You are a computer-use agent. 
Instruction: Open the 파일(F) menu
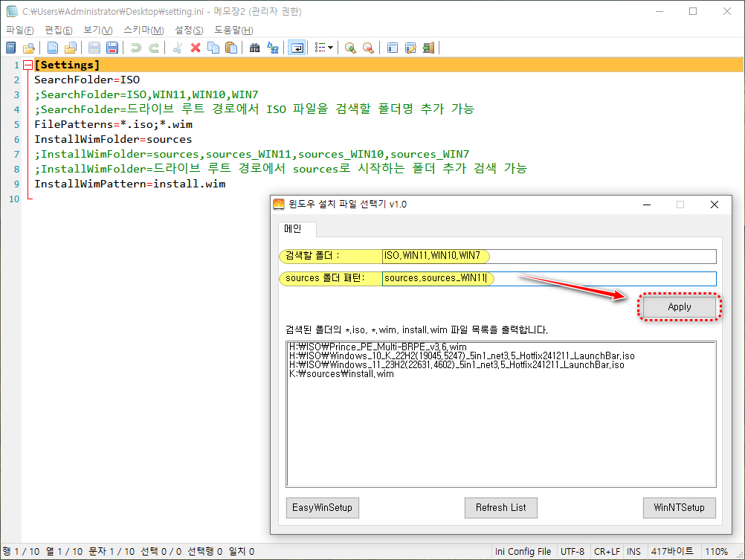click(20, 30)
